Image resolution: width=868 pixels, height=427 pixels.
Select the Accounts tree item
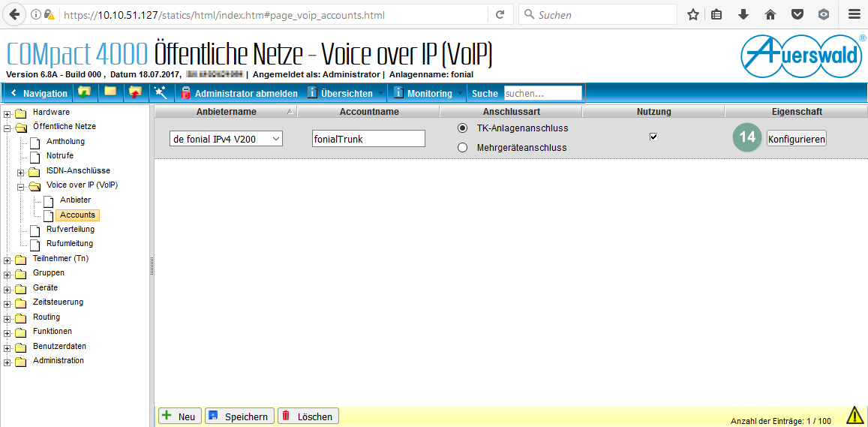[x=77, y=215]
